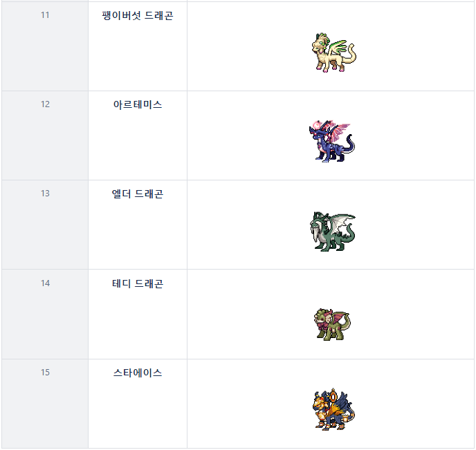This screenshot has width=476, height=450.
Task: Click row number 12
Action: pyautogui.click(x=45, y=104)
